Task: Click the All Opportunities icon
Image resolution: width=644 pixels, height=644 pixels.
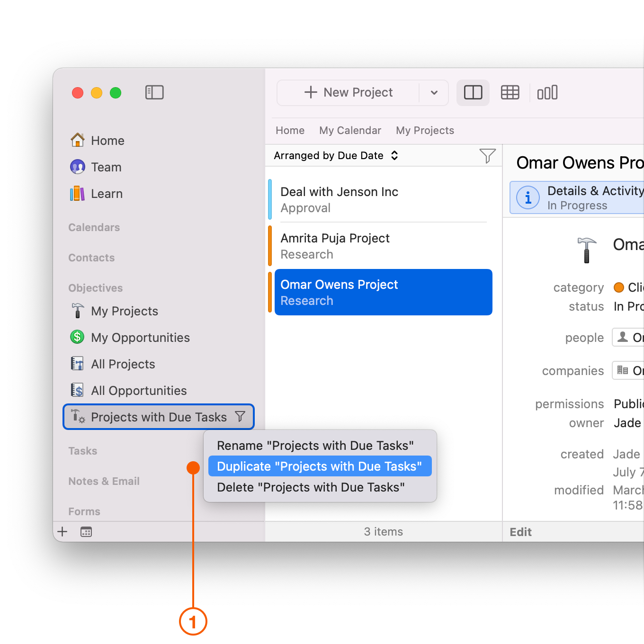Action: pyautogui.click(x=77, y=390)
